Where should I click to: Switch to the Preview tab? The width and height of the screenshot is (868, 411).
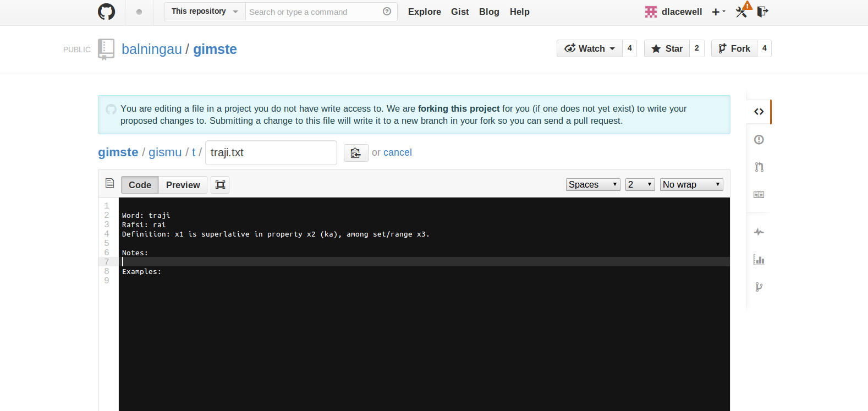183,185
